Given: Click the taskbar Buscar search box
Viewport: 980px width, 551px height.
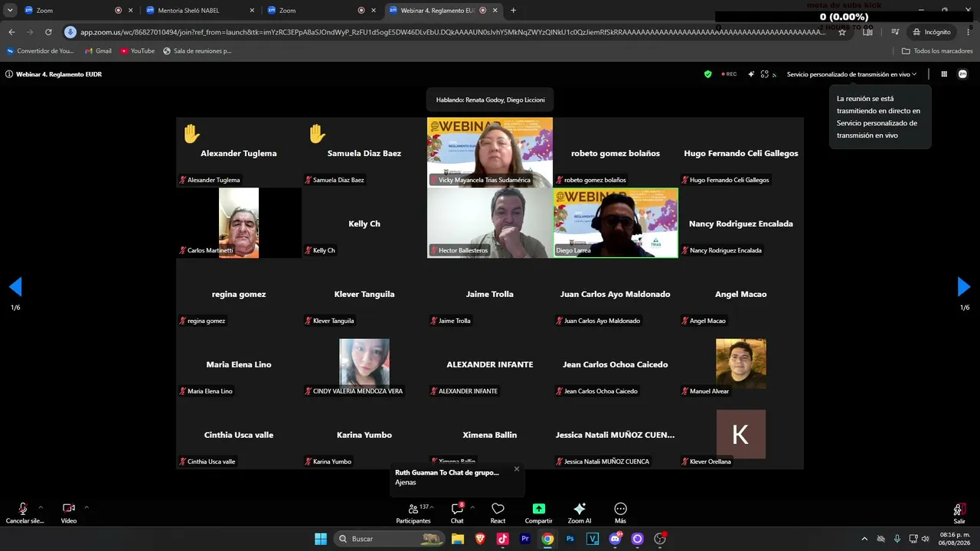Looking at the screenshot, I should (x=390, y=539).
